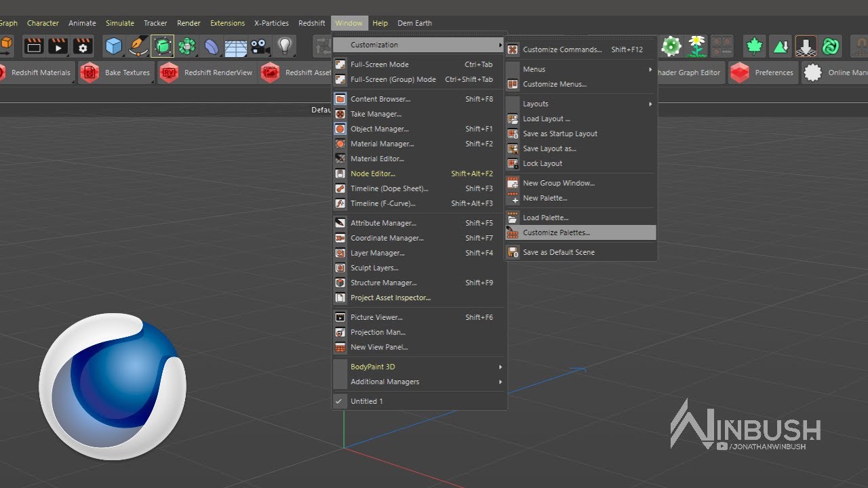868x488 pixels.
Task: Open Take Manager
Action: [x=419, y=114]
